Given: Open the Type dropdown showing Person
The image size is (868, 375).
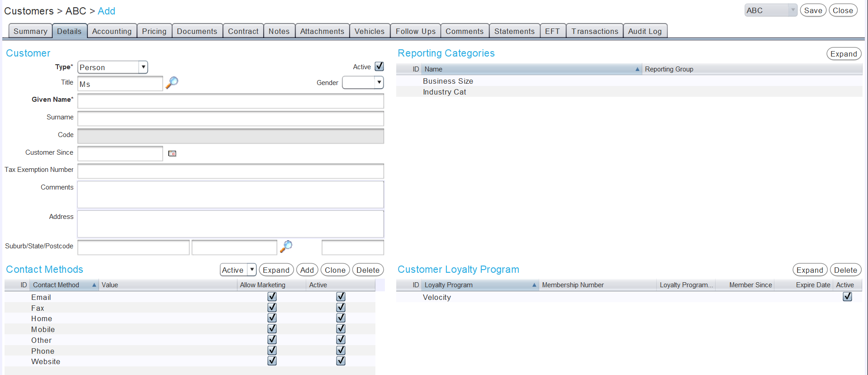Looking at the screenshot, I should pyautogui.click(x=113, y=67).
